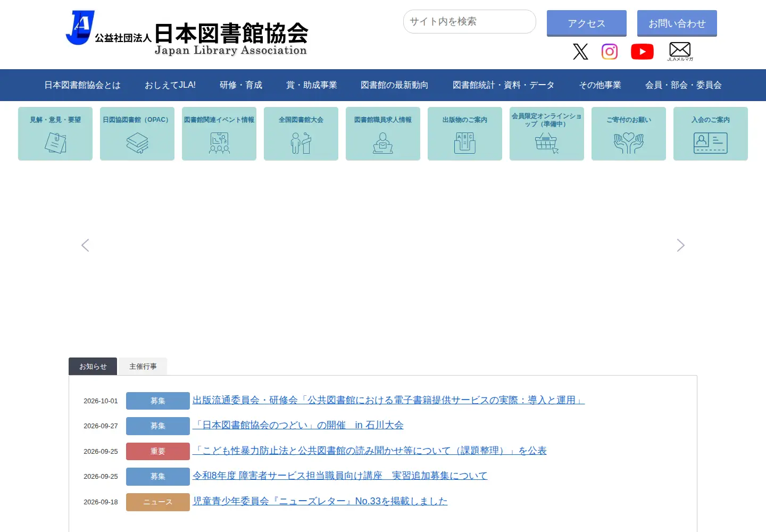Image resolution: width=766 pixels, height=532 pixels.
Task: Select the お知らせ tab
Action: click(x=93, y=367)
